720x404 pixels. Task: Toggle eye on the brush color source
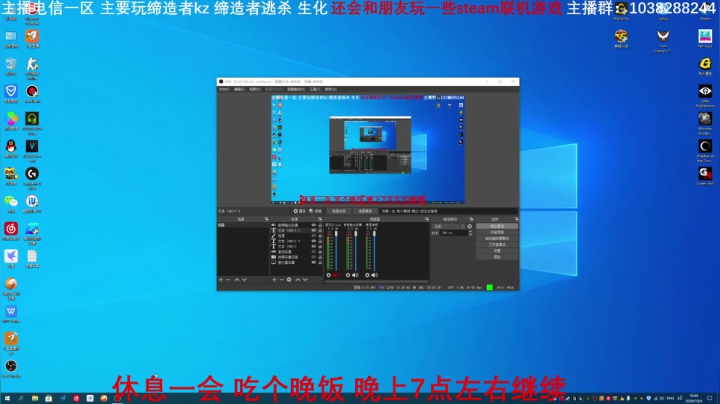click(x=314, y=236)
